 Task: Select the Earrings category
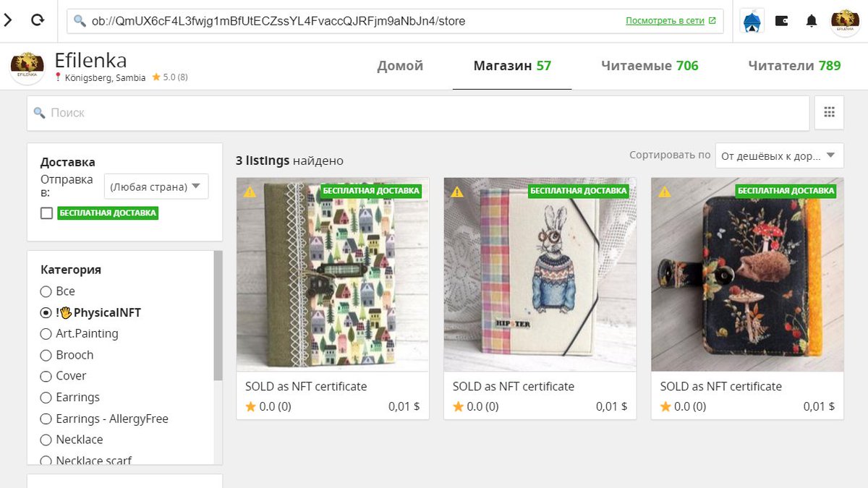point(46,398)
